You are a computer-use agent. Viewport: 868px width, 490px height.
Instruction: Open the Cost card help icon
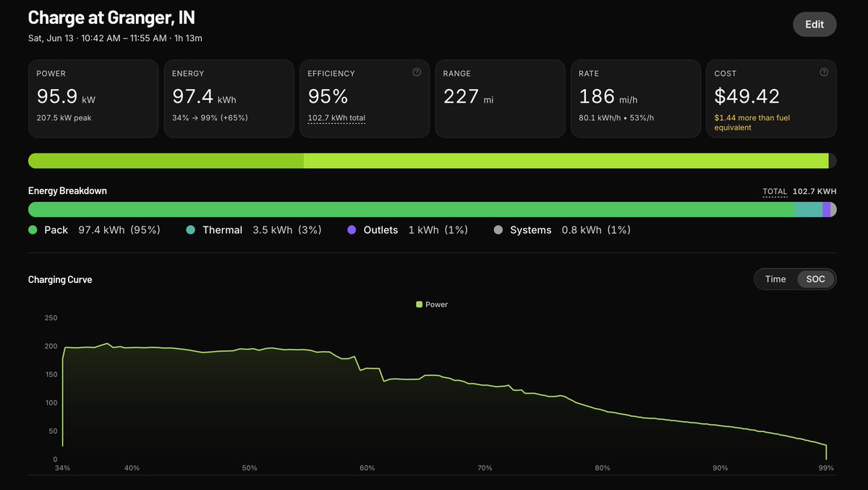point(824,72)
